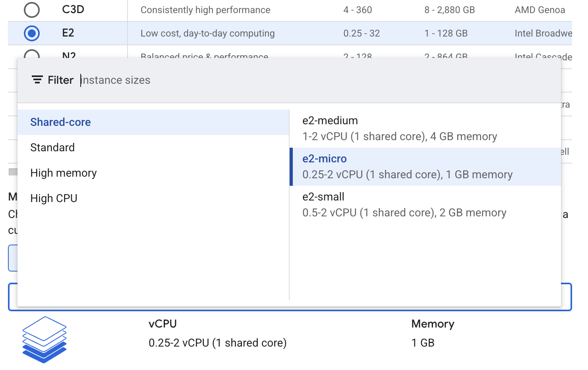
Task: Click the AMD Genoa platform label
Action: [540, 10]
